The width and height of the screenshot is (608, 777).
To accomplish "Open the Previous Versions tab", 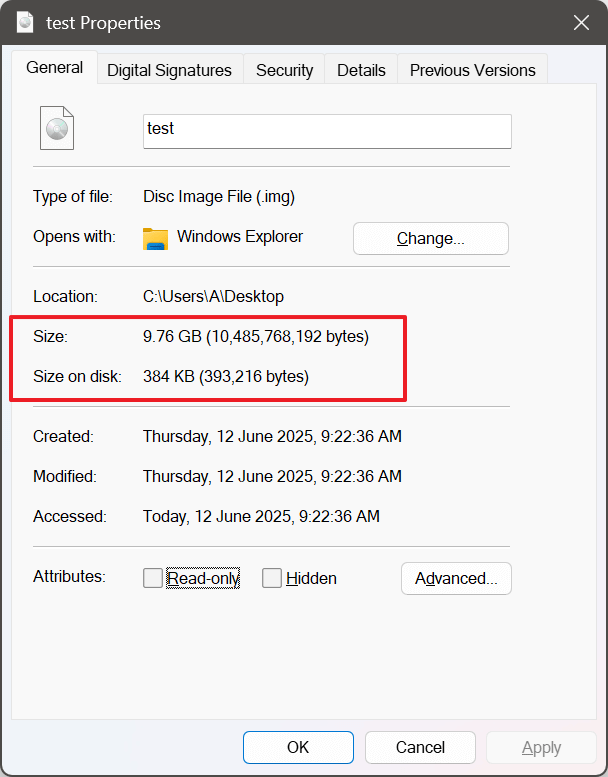I will (472, 70).
